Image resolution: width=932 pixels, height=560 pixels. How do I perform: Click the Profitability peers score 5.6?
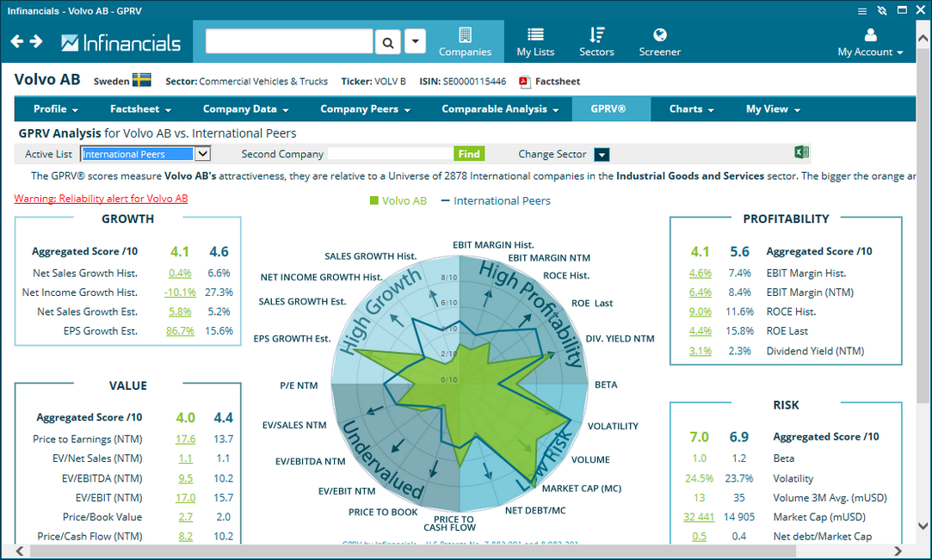739,252
